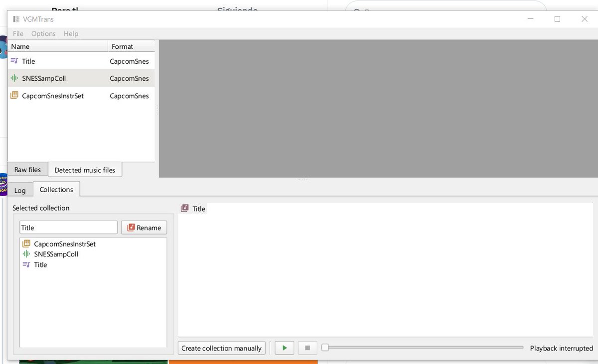The image size is (598, 364).
Task: Click the Rename button
Action: pos(144,228)
